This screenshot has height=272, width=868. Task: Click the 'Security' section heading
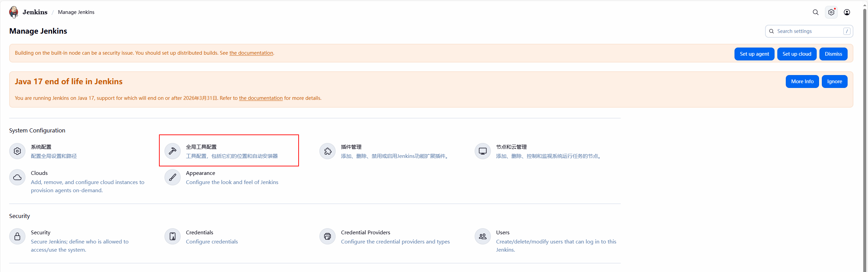tap(19, 216)
